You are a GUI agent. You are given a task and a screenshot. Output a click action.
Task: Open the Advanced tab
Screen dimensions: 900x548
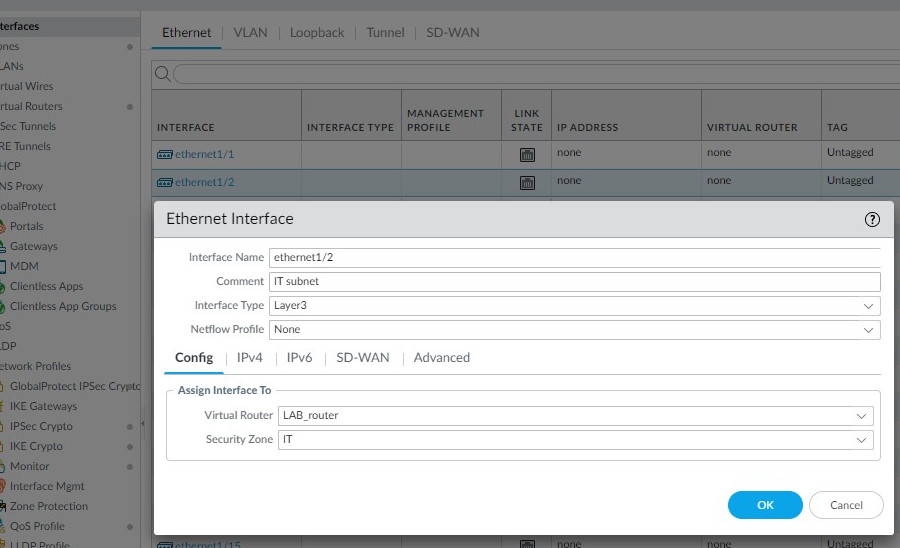click(x=441, y=357)
